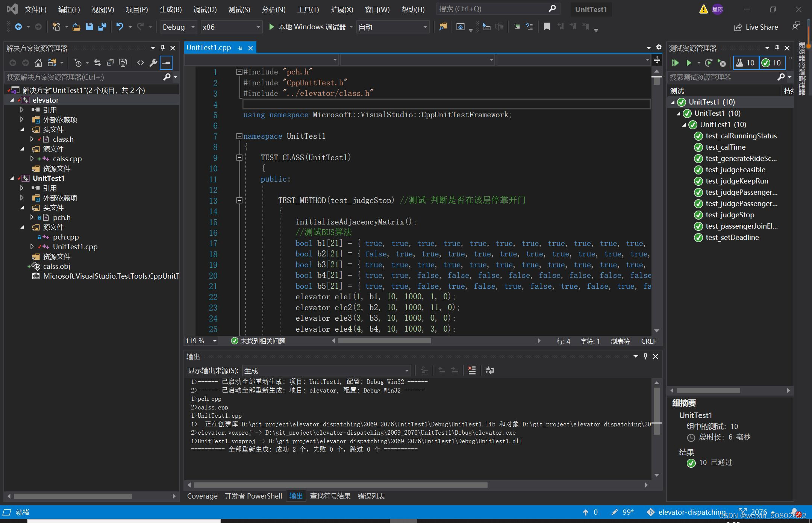Expand the UnitTest1.cpp node in Solution Explorer
This screenshot has height=523, width=812.
coord(32,247)
